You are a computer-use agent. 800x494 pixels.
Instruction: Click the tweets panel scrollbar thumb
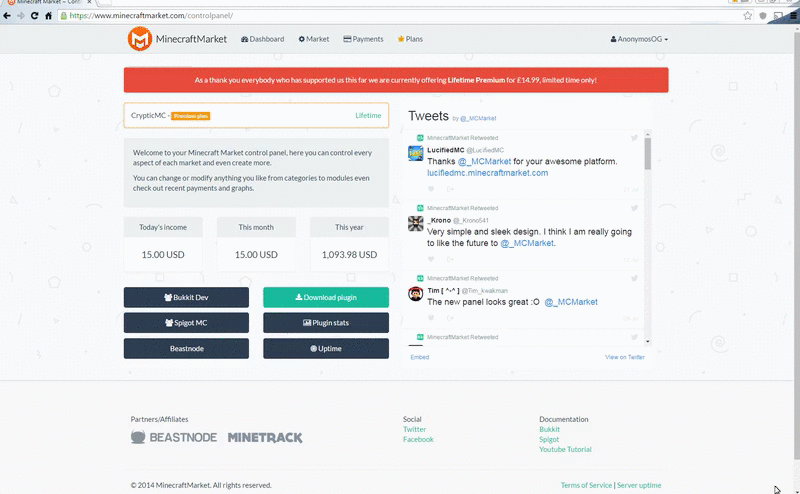(x=647, y=154)
